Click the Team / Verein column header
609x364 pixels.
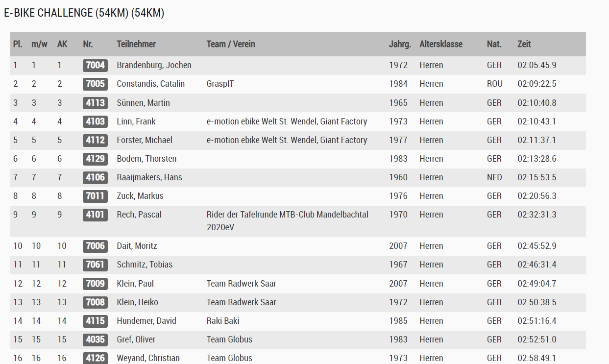(x=231, y=44)
